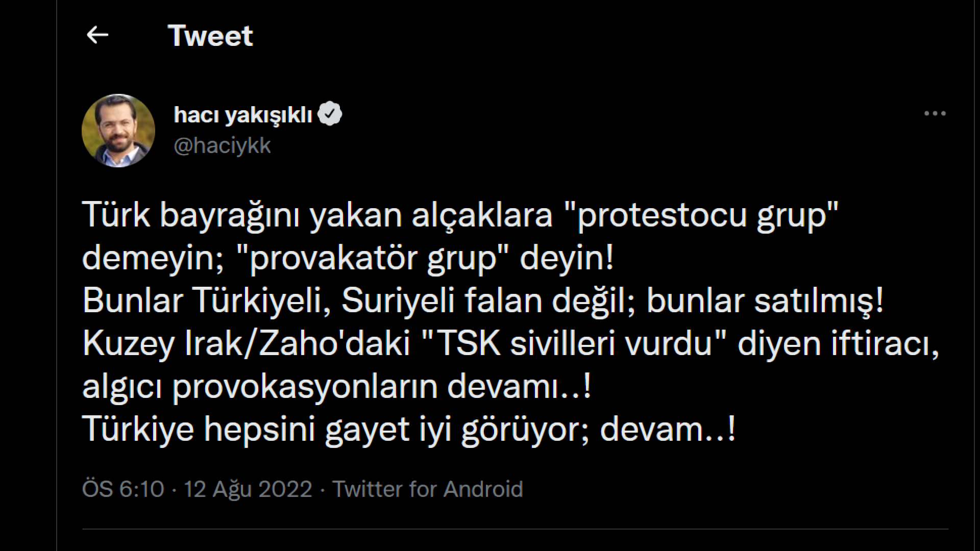The image size is (980, 551).
Task: Click the line starting "Bunlar Türkiyeli, Suriyeli"
Action: (x=357, y=301)
